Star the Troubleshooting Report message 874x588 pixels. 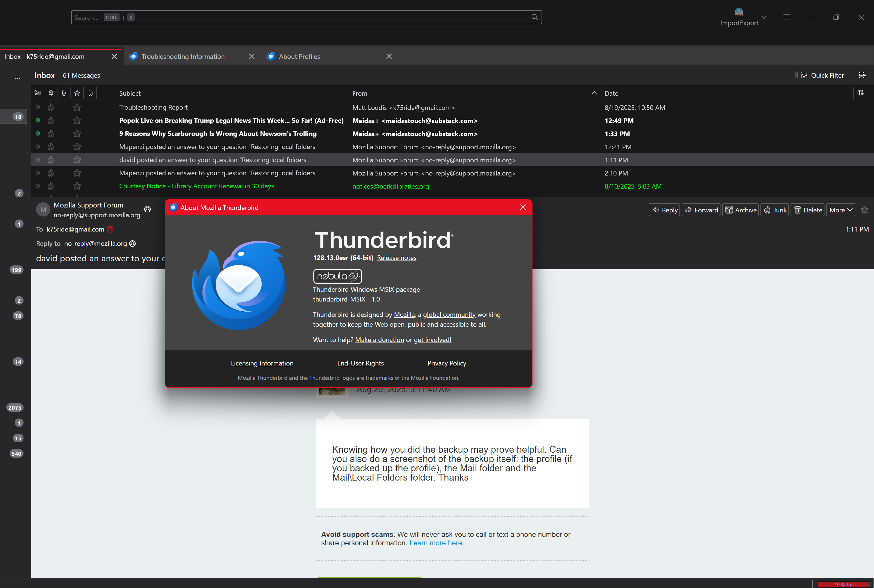click(77, 108)
